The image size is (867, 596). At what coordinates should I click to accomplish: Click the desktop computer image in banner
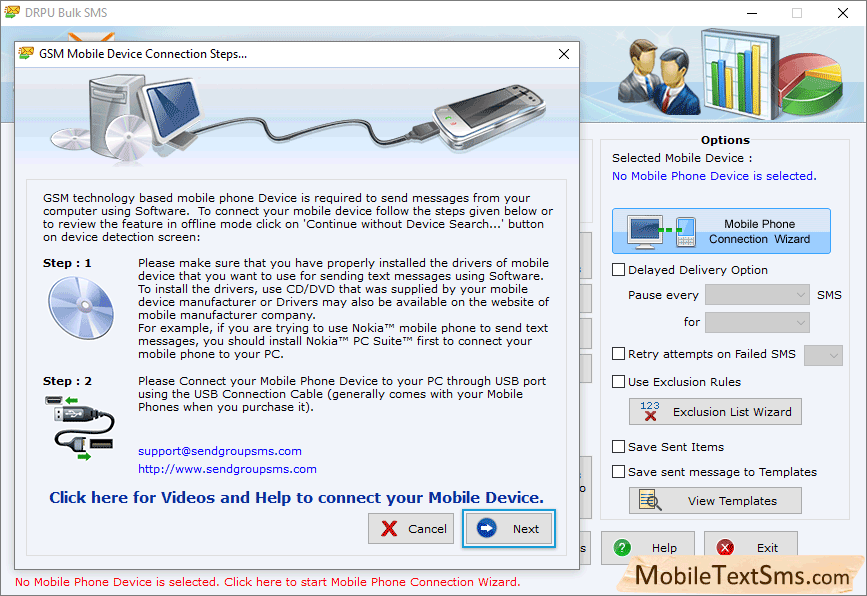point(128,118)
